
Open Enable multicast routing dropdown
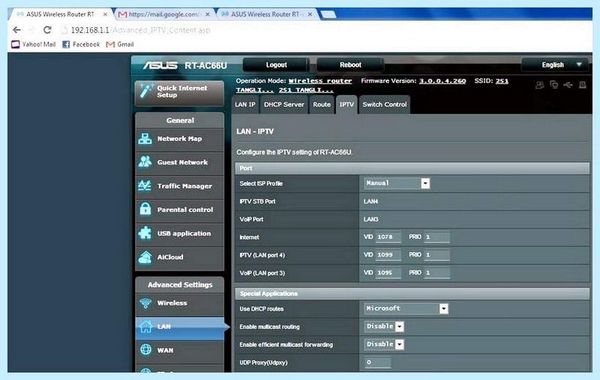pos(384,326)
